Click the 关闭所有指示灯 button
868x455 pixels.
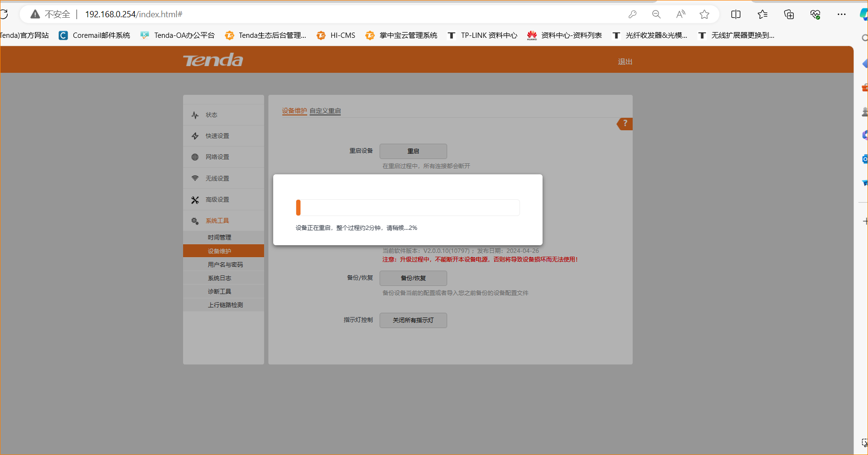pyautogui.click(x=413, y=320)
